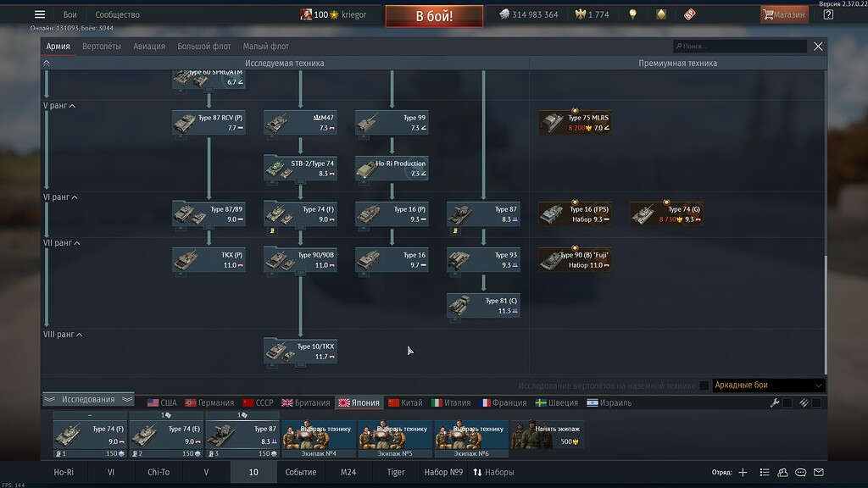The width and height of the screenshot is (868, 488).
Task: Select the Type 10/TKX group card
Action: [300, 352]
